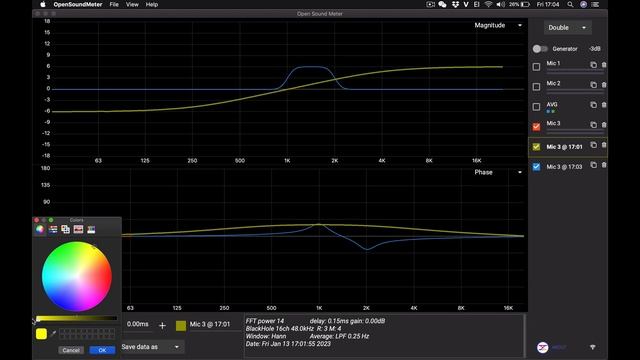
Task: Edit the 0.00ms delay field
Action: [x=138, y=324]
